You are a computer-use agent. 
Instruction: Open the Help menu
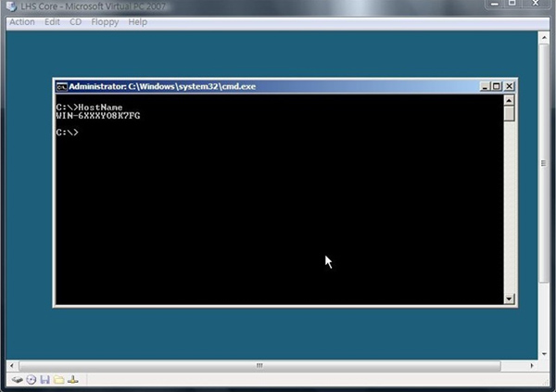tap(137, 21)
